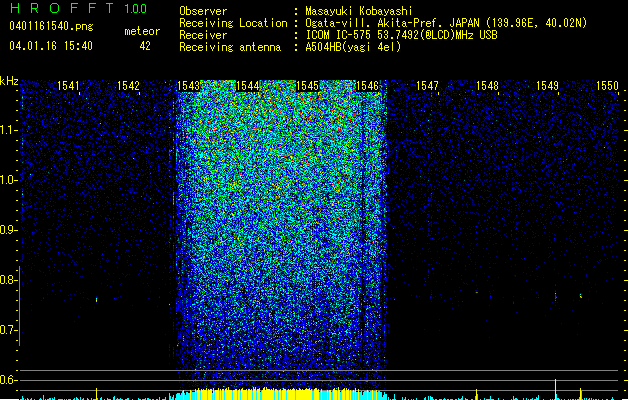Screen dimensions: 629x400
Task: Click the red meteor echo near 1549
Action: [556, 297]
